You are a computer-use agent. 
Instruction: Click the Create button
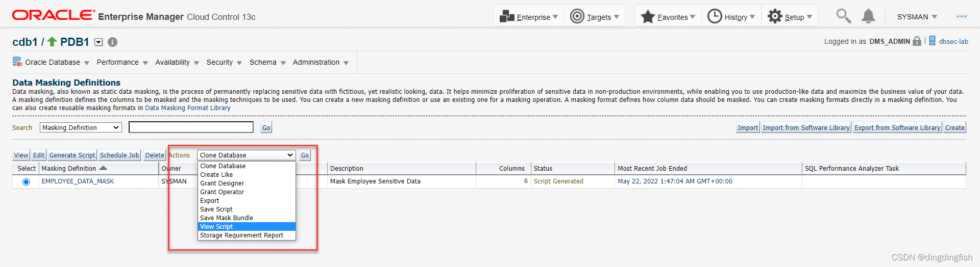pos(954,128)
